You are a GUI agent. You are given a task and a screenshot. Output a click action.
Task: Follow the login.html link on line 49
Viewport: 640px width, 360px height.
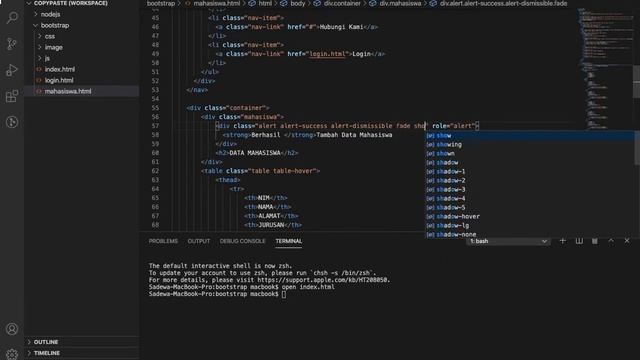pos(327,54)
